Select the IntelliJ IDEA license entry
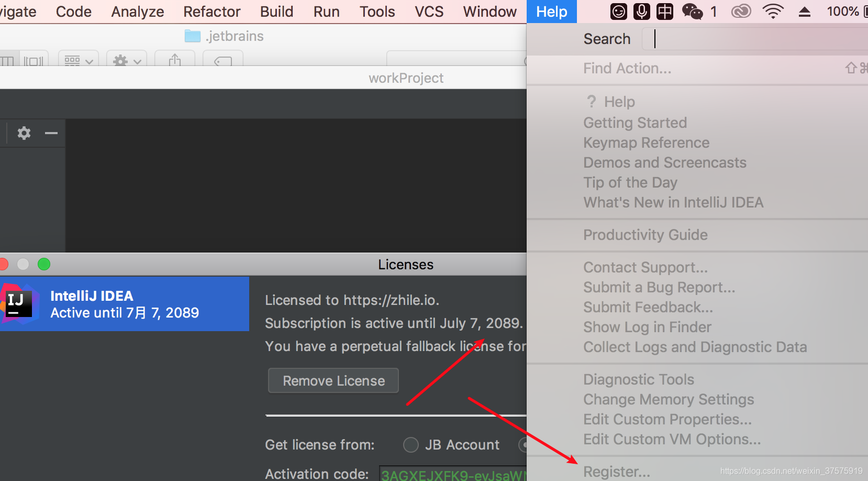This screenshot has height=481, width=868. coord(125,304)
